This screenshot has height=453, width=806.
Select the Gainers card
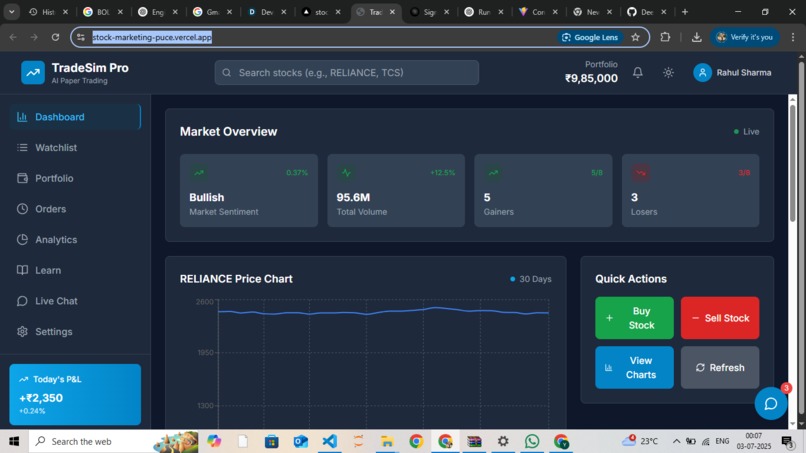(x=543, y=190)
